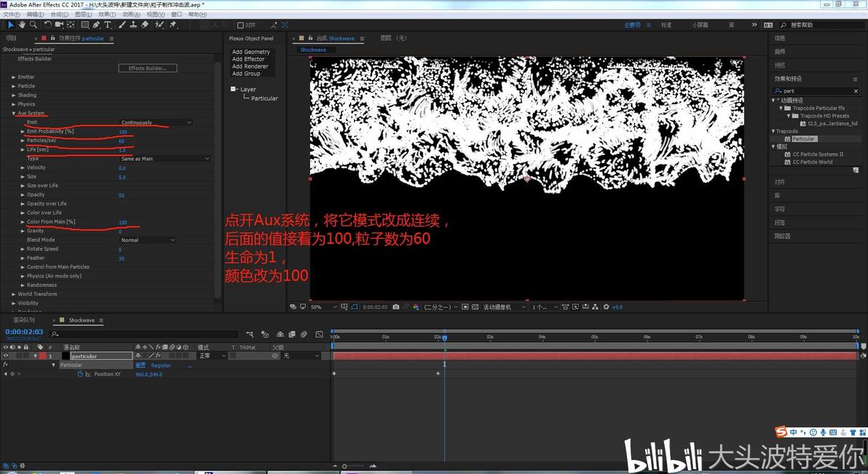Switch to the 项目 panel tab
Viewport: 868px width, 474px height.
click(x=11, y=38)
